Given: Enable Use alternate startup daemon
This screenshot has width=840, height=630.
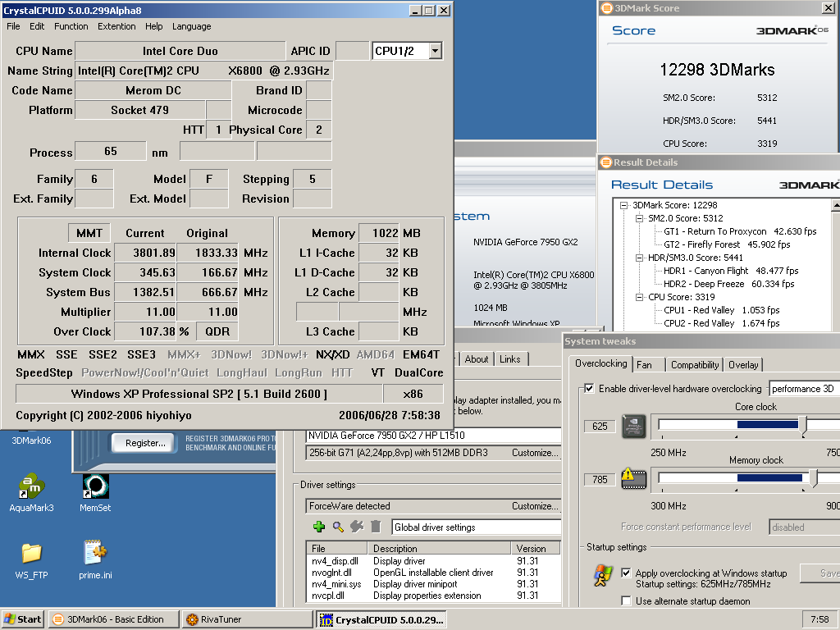Looking at the screenshot, I should click(626, 600).
